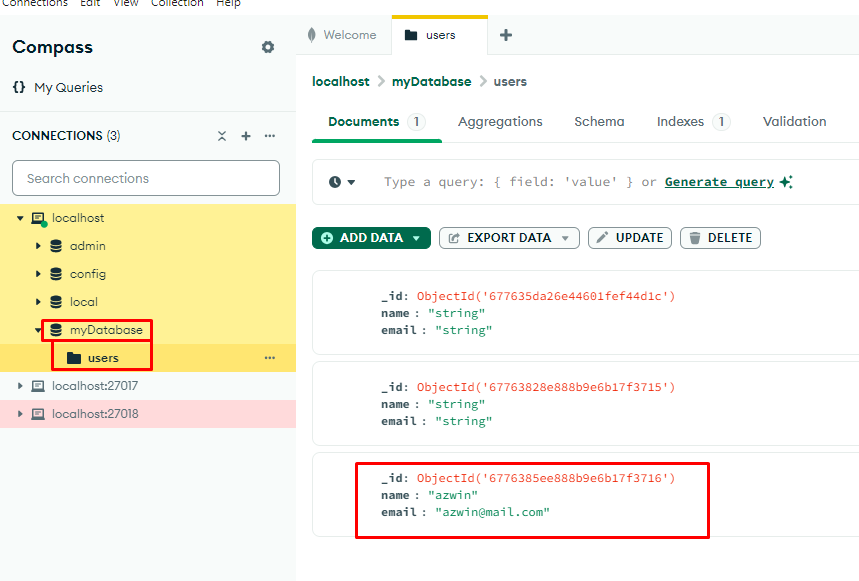Open a new tab with plus icon
The image size is (859, 581).
click(x=506, y=35)
